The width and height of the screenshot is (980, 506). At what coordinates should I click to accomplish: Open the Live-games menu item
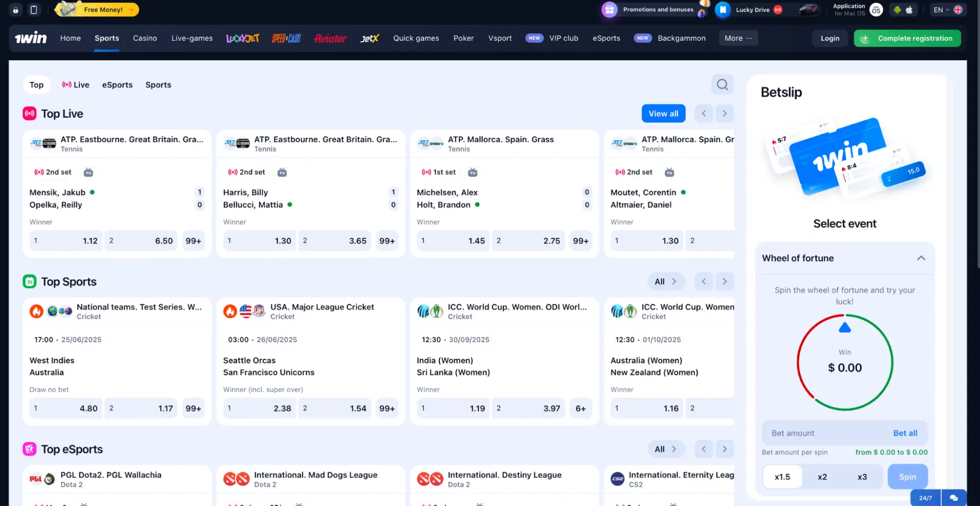coord(192,38)
